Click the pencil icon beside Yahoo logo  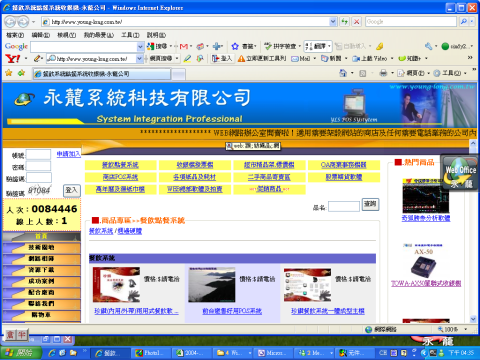37,59
